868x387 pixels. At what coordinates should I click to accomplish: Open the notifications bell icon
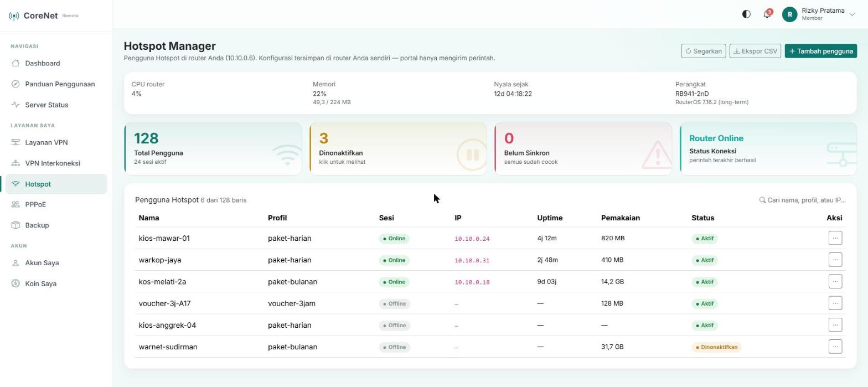(x=767, y=14)
